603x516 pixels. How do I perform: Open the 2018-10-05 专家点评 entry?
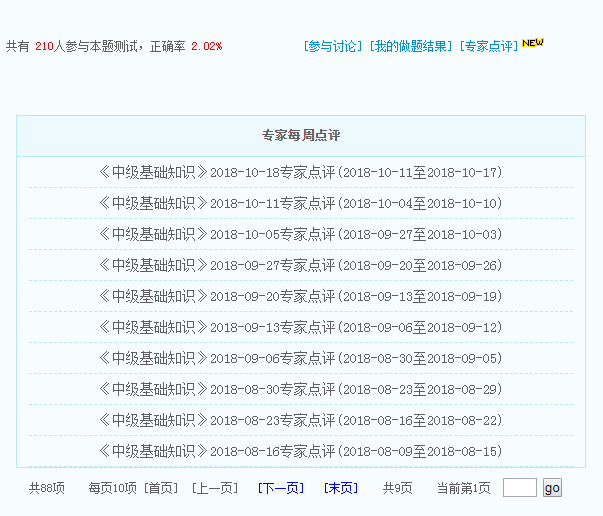[x=300, y=234]
